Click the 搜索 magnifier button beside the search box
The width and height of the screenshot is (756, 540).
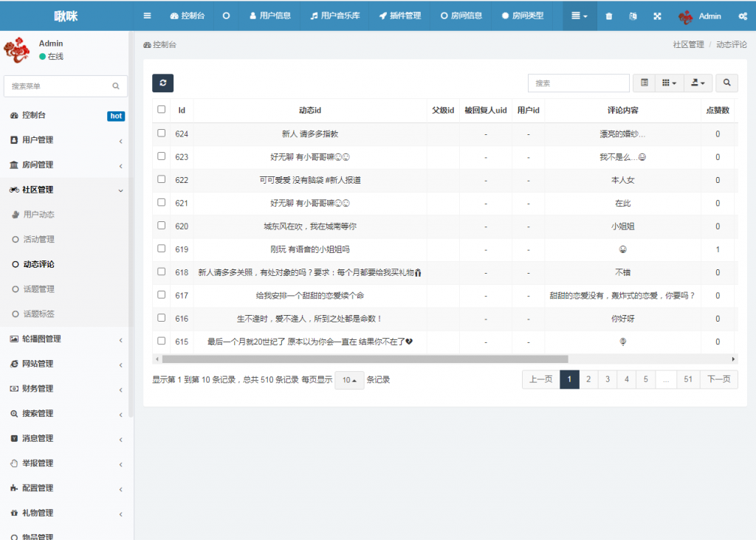pyautogui.click(x=726, y=83)
